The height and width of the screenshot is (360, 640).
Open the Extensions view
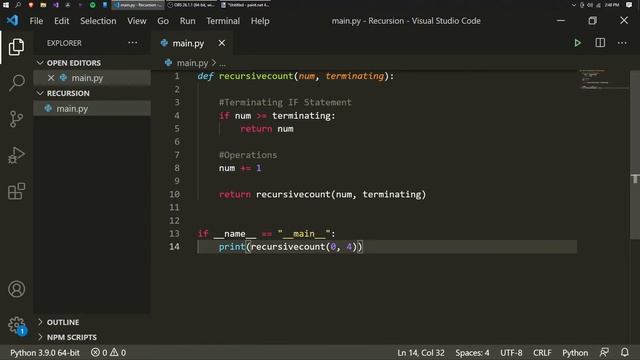click(x=16, y=191)
